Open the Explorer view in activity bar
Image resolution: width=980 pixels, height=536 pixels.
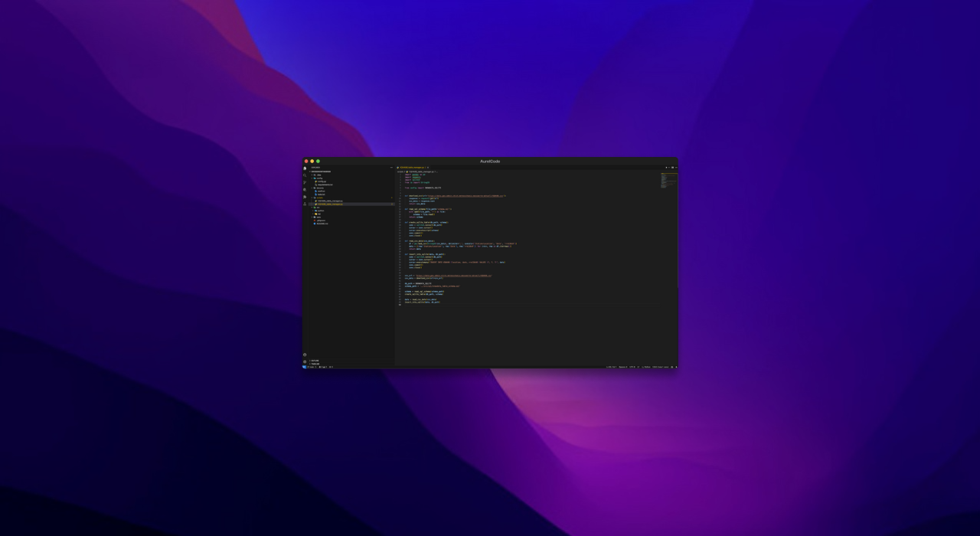(305, 168)
